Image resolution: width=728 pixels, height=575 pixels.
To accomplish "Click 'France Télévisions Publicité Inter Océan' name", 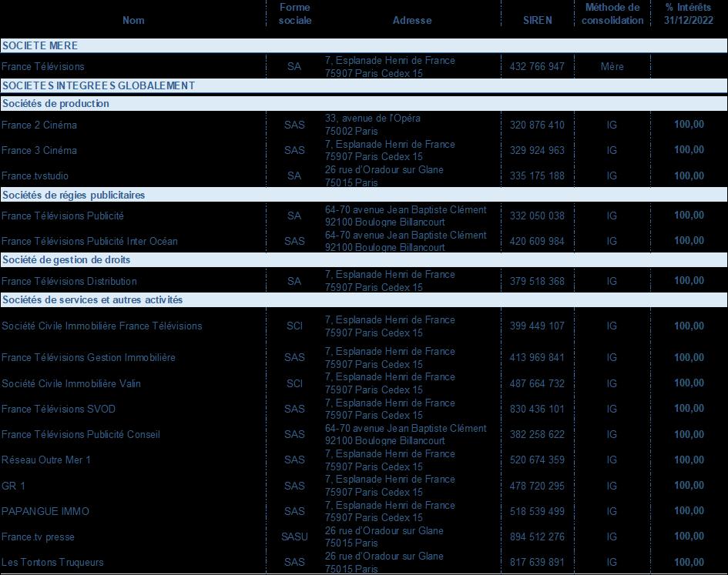I will (89, 242).
